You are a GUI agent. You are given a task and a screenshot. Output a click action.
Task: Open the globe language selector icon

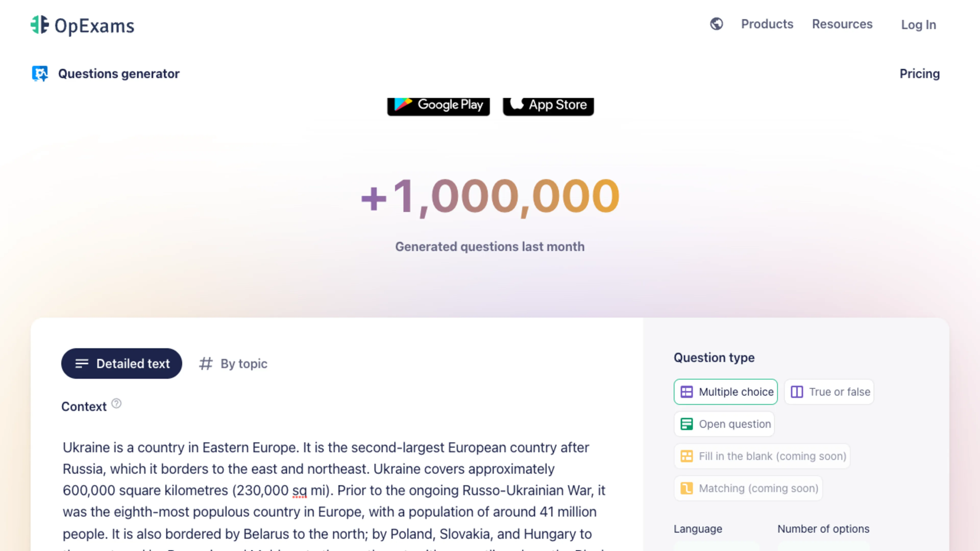(x=716, y=24)
